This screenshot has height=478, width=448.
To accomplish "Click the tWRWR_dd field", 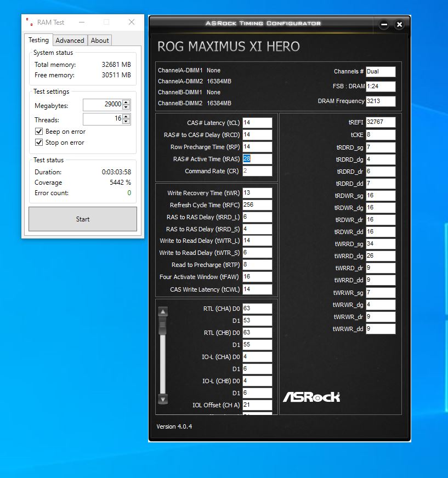I will click(381, 329).
